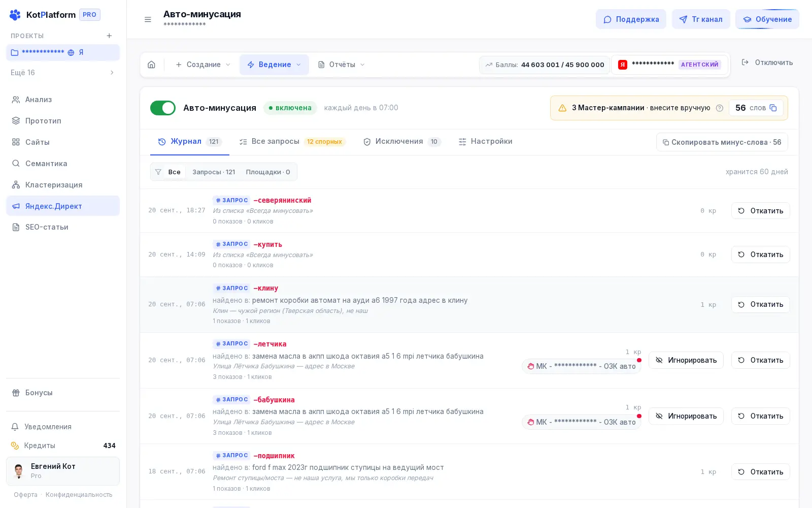Switch to the Журнал tab

190,142
